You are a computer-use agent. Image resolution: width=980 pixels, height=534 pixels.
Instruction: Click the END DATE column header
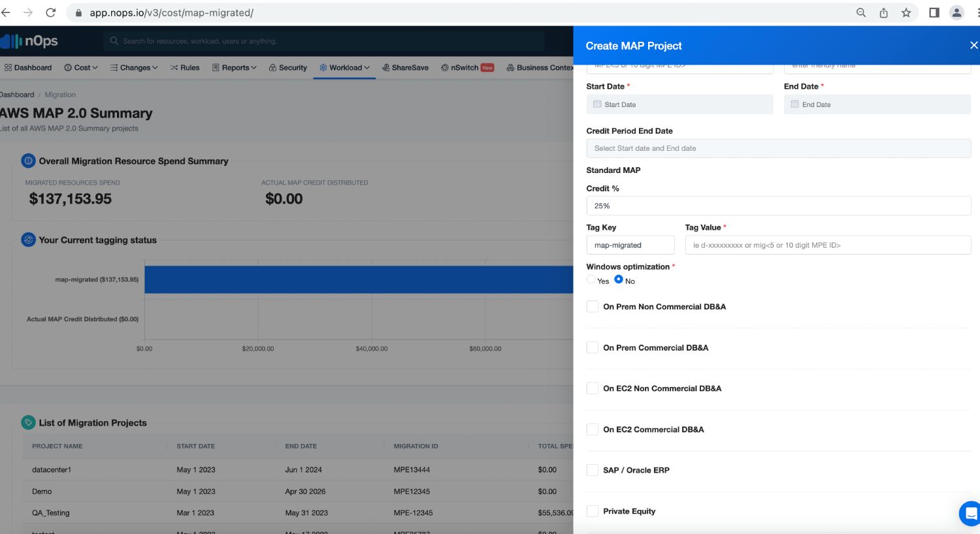(301, 447)
